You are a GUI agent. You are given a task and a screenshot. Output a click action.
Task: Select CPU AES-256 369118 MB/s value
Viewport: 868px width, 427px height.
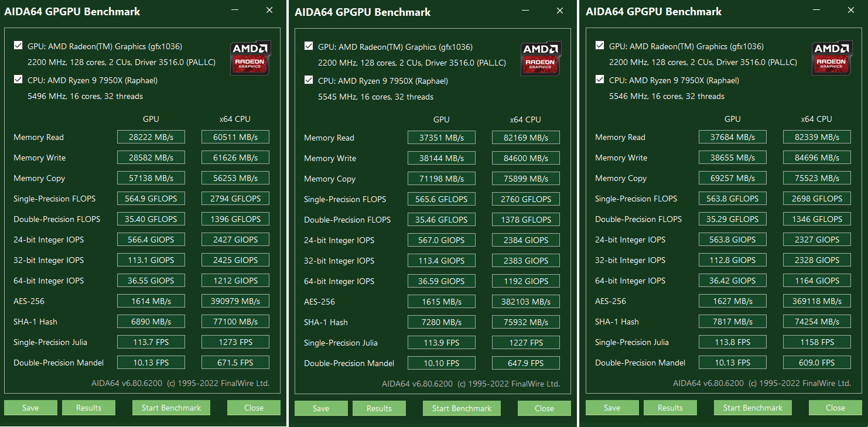(817, 301)
